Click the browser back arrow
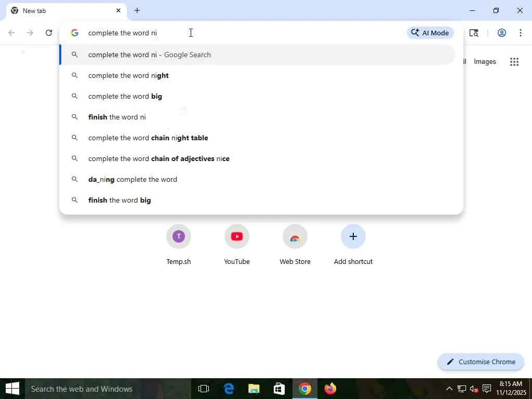Viewport: 532px width, 399px height. click(11, 33)
